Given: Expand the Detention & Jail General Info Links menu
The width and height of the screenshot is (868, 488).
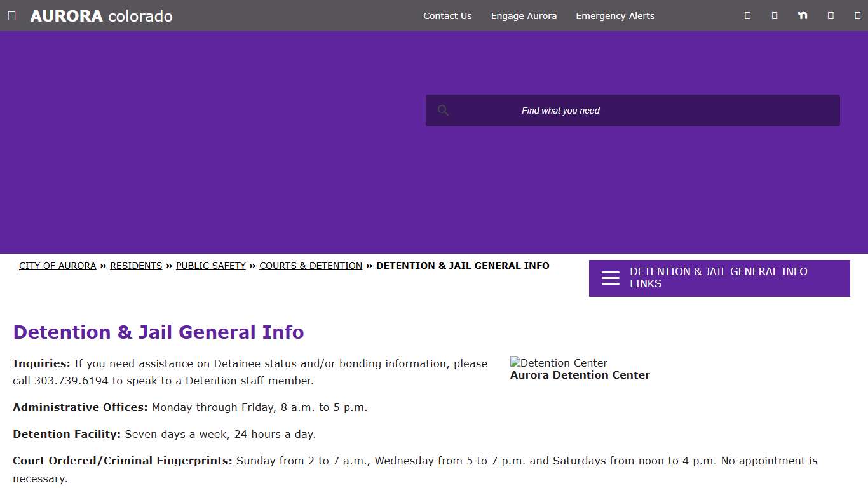Looking at the screenshot, I should (x=719, y=278).
